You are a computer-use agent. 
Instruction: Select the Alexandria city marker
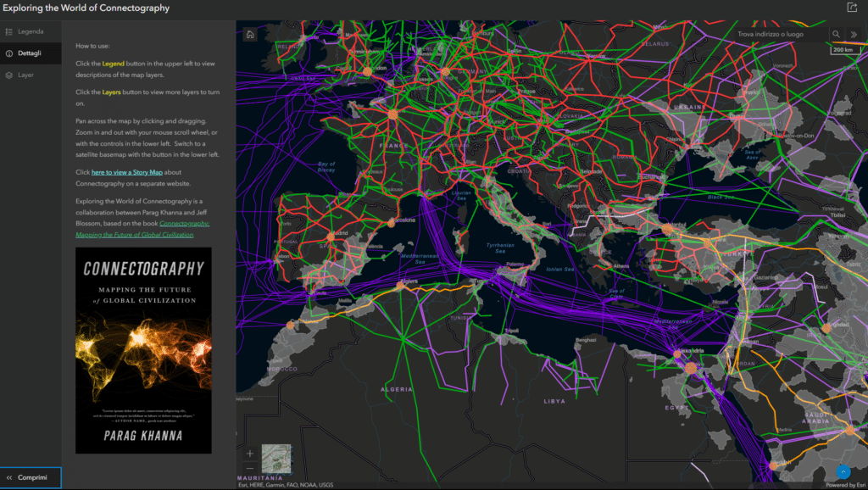677,354
